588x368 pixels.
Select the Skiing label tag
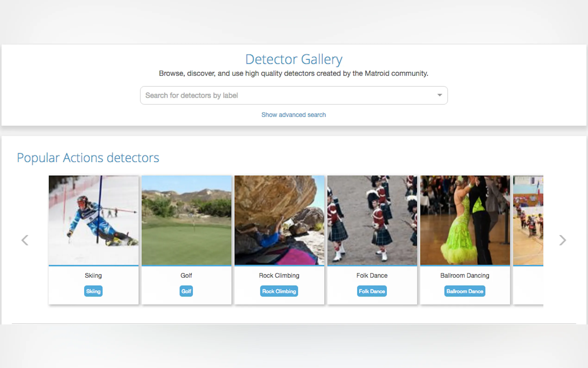point(93,291)
